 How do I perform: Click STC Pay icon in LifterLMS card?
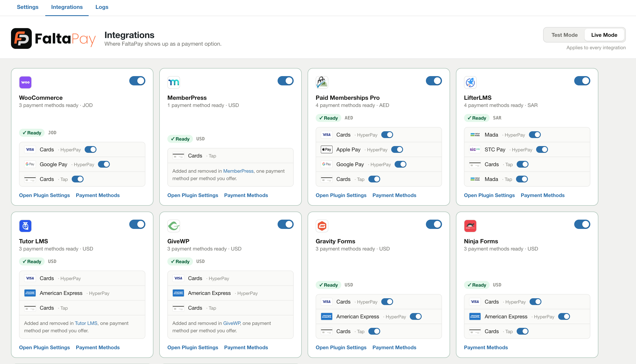tap(475, 149)
